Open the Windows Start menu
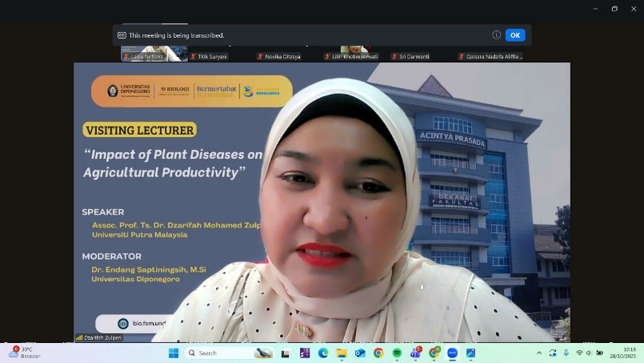 [x=173, y=353]
